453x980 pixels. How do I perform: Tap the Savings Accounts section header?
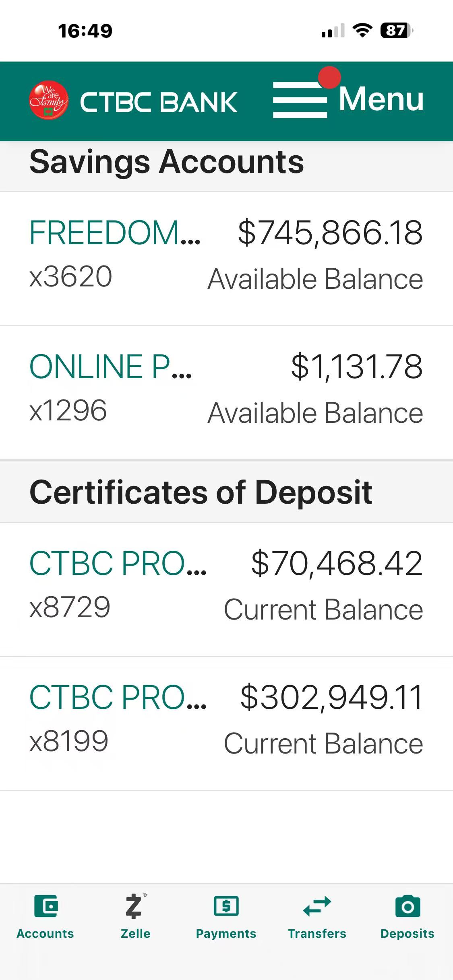167,162
